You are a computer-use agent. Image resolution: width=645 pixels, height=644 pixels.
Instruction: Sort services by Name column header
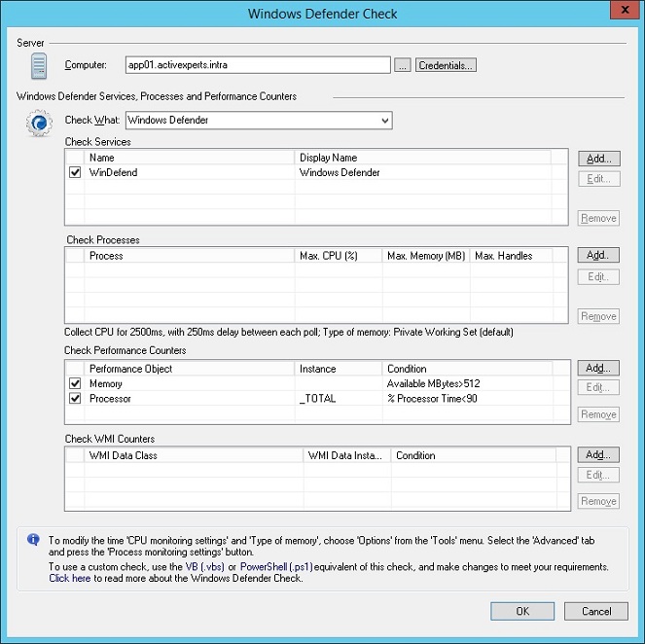click(x=190, y=158)
